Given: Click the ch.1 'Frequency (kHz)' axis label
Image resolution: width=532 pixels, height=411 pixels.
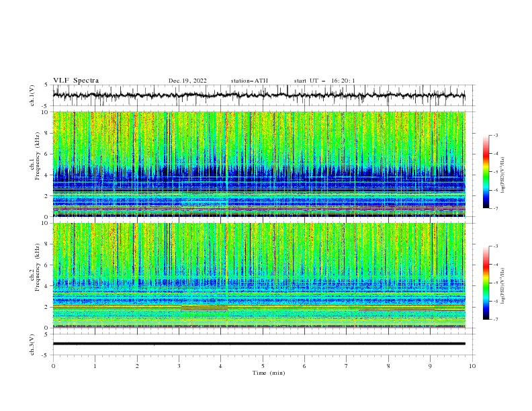Looking at the screenshot, I should (37, 156).
